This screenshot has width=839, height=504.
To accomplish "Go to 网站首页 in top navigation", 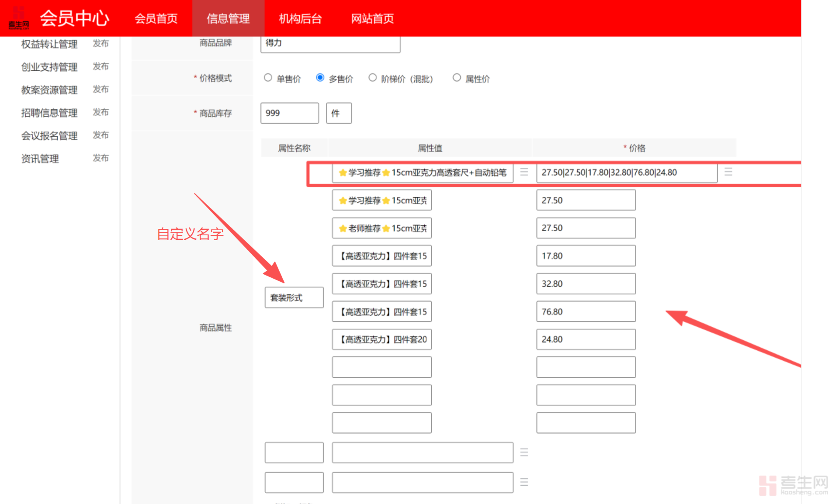I will 372,19.
